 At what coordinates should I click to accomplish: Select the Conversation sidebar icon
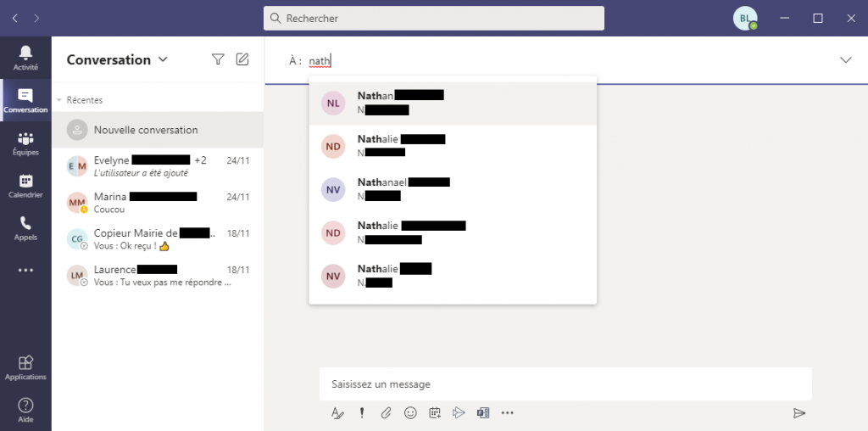[25, 100]
